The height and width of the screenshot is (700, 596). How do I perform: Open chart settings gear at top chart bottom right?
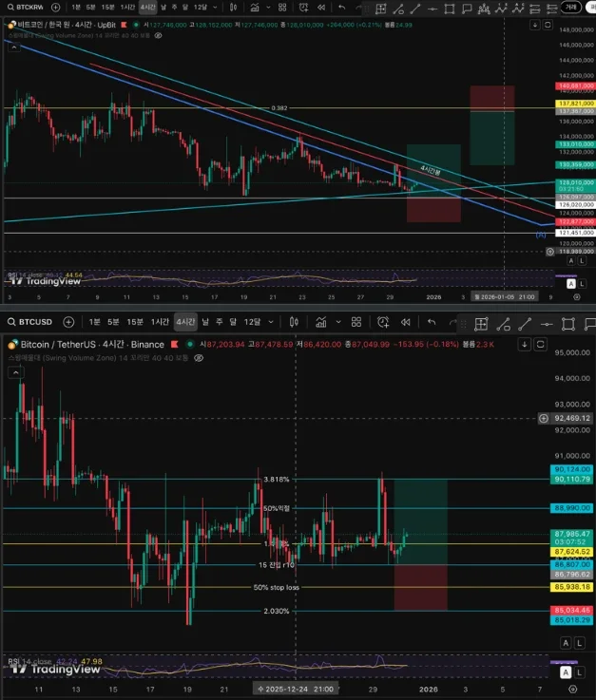[577, 297]
